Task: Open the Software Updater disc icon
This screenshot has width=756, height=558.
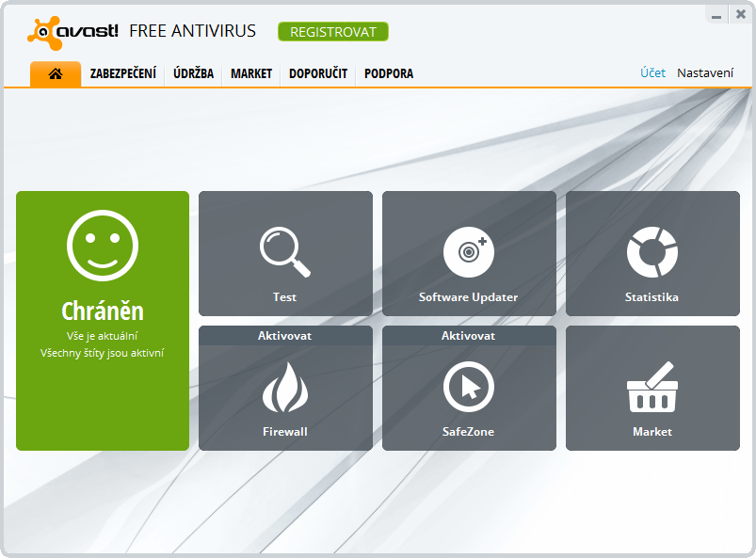Action: [469, 252]
